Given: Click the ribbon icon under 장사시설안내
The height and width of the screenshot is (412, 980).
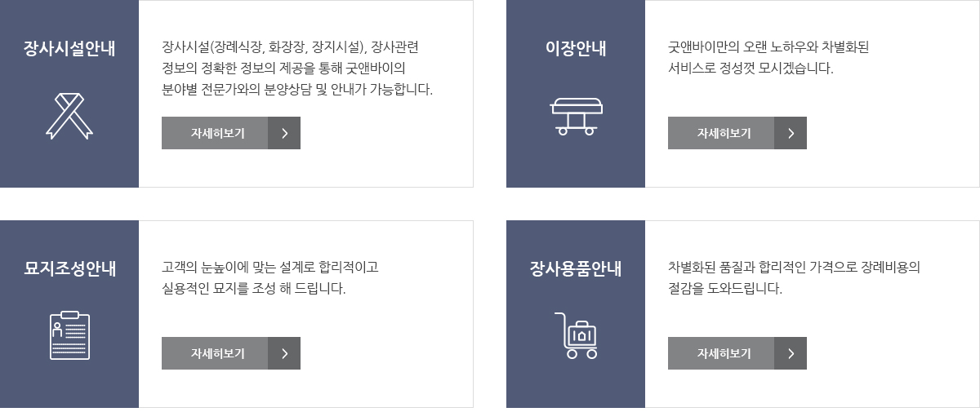Looking at the screenshot, I should (x=69, y=116).
